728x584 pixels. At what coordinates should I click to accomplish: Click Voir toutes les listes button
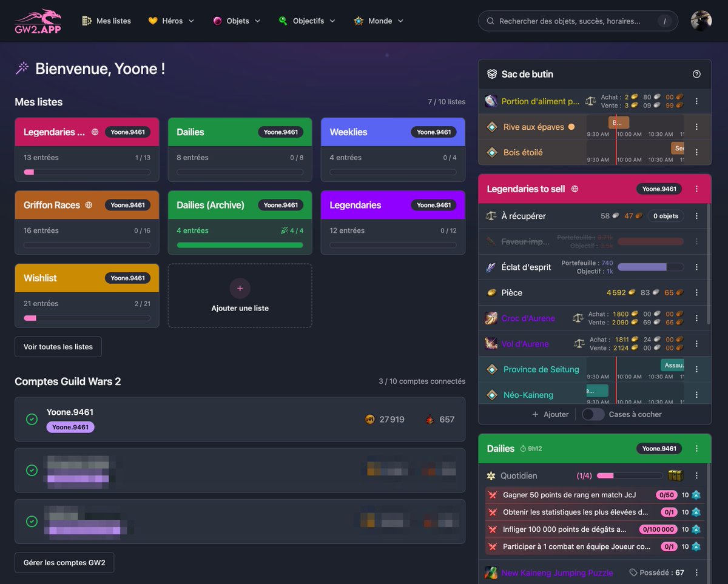click(58, 347)
